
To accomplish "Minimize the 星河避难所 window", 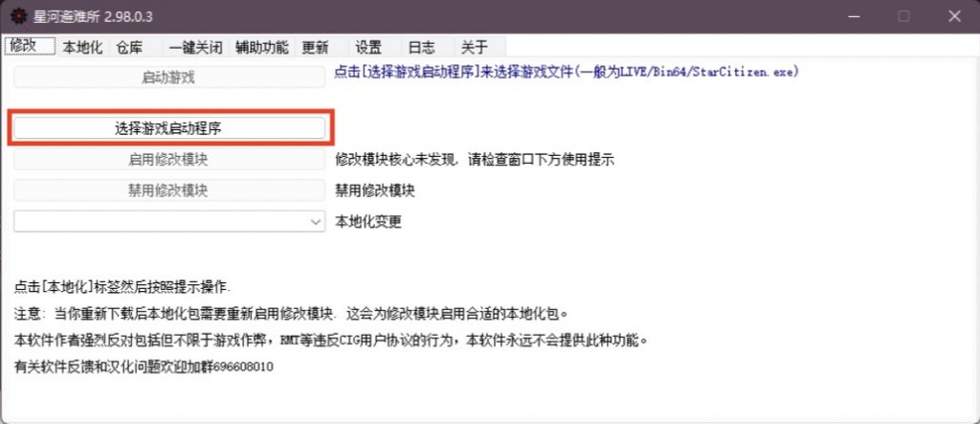I will (849, 16).
